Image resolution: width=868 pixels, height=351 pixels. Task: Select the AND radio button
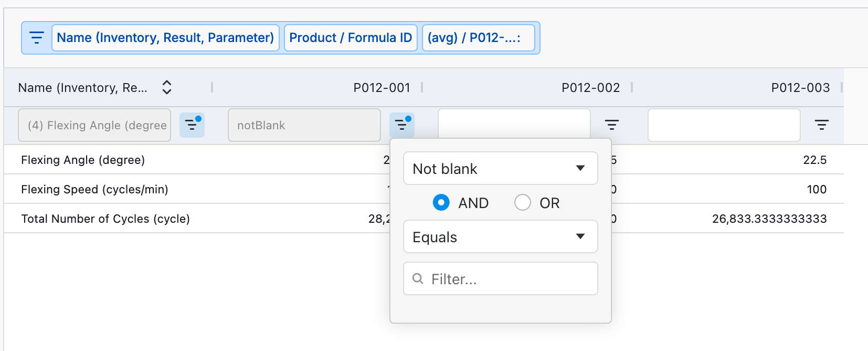coord(441,202)
